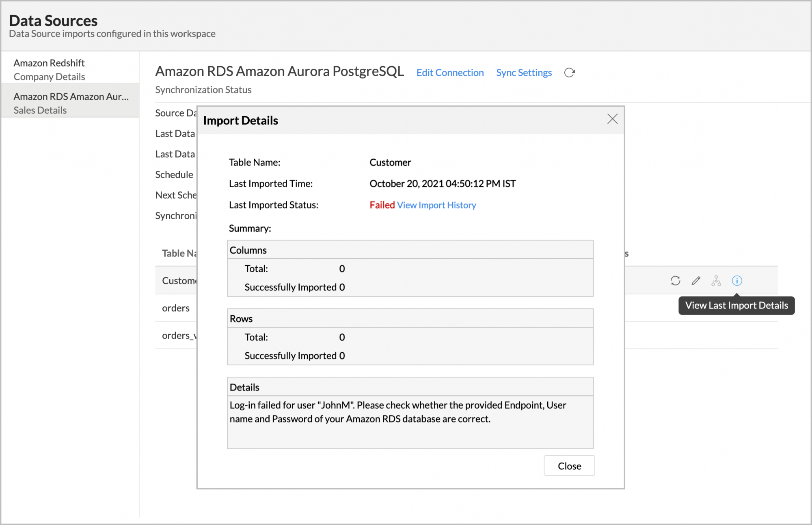Click the Amazon RDS Amazon Aurora PostgreSQL title

click(x=279, y=72)
